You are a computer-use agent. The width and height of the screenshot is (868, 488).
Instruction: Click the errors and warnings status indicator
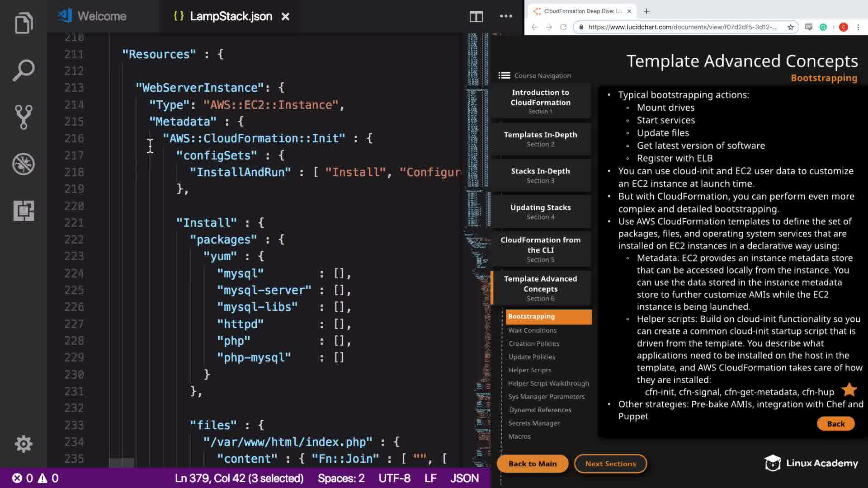pyautogui.click(x=35, y=478)
